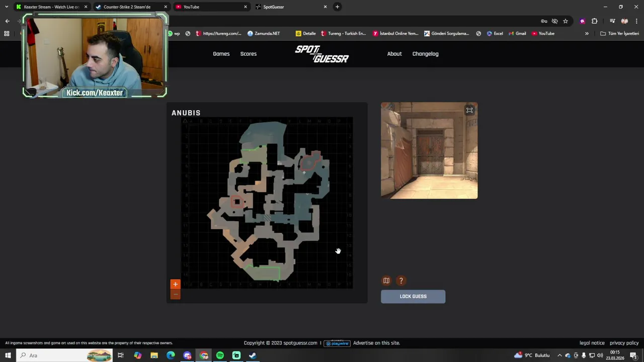Screen dimensions: 644x362
Task: Select the SpotGuessr tab
Action: (292, 7)
